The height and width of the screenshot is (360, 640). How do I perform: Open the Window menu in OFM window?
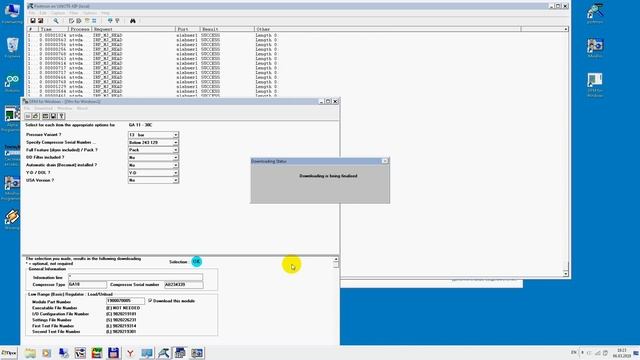click(x=64, y=109)
